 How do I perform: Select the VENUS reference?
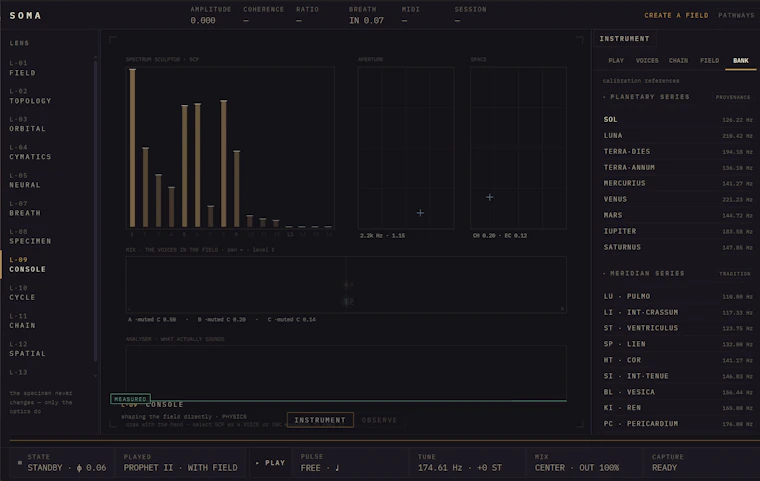678,199
